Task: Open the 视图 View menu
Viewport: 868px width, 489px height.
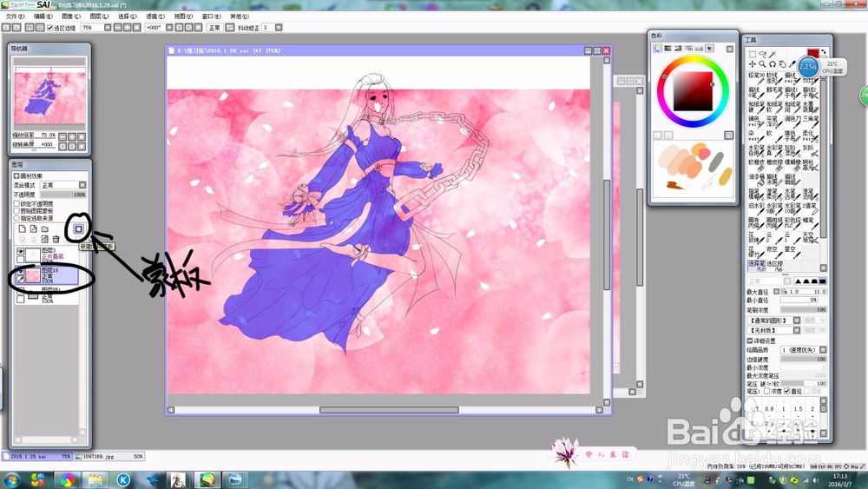Action: coord(183,17)
